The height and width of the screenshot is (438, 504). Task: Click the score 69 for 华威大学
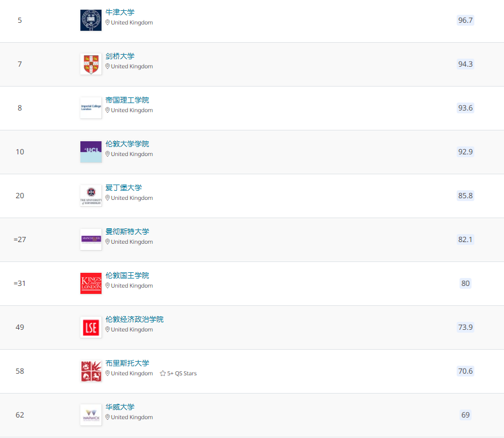click(x=465, y=415)
